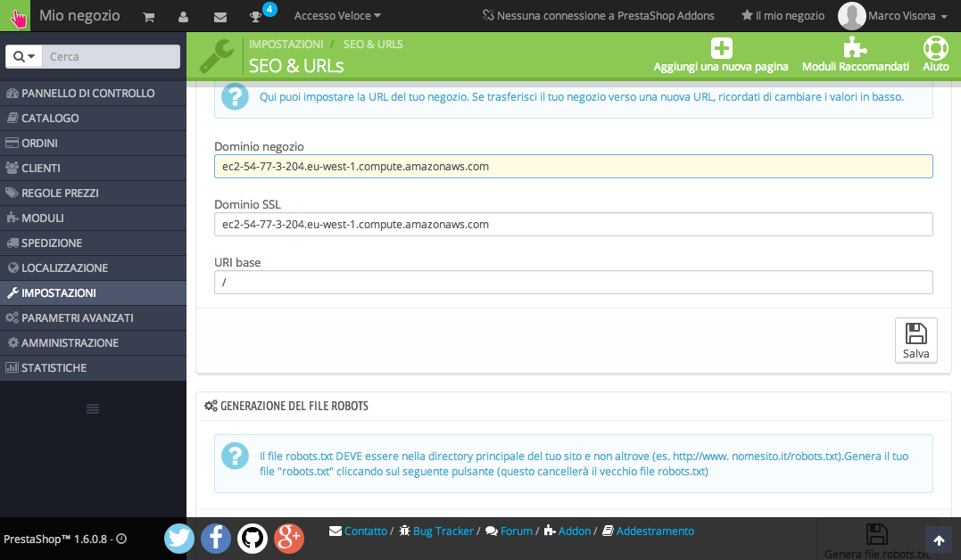This screenshot has width=961, height=560.
Task: Open the search type dropdown
Action: pos(24,56)
